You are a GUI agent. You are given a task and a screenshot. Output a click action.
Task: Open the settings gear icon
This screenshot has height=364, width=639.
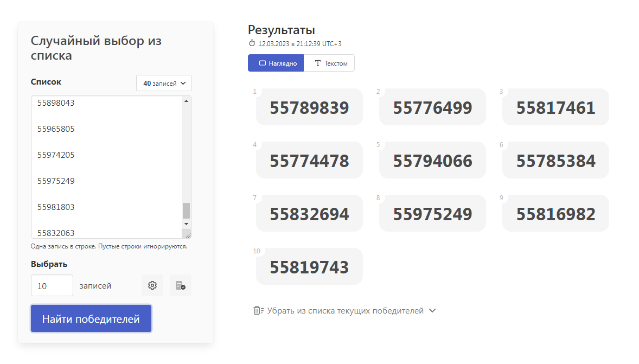152,285
